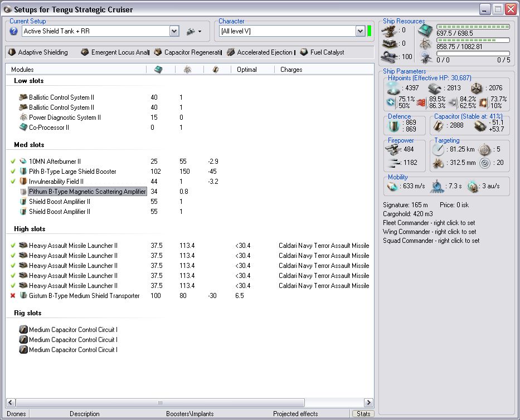
Task: Toggle the Invulnerability Field II active state
Action: tap(13, 182)
